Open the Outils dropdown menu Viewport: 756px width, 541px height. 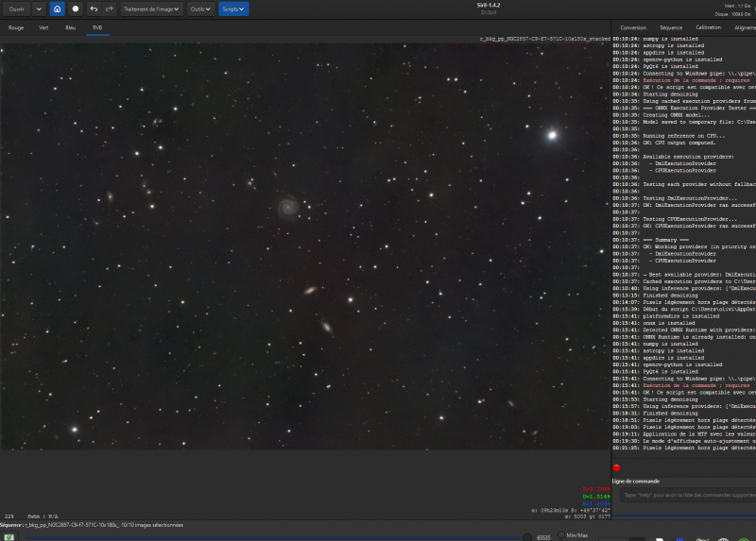tap(200, 8)
